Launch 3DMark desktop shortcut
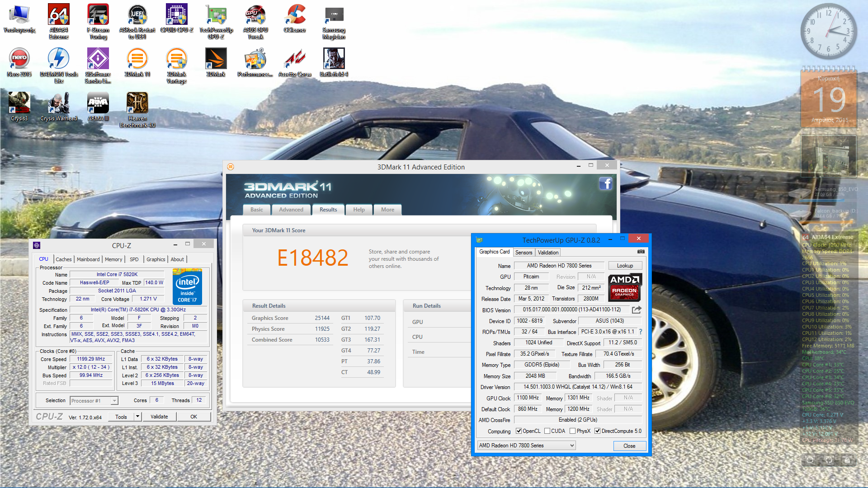The width and height of the screenshot is (868, 488). pyautogui.click(x=216, y=62)
